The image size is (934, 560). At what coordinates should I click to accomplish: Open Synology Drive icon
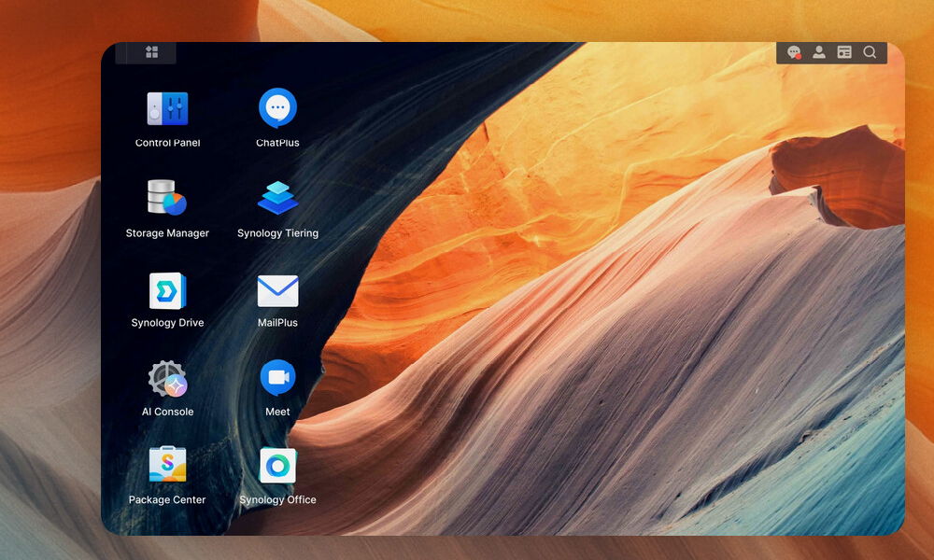pyautogui.click(x=167, y=290)
